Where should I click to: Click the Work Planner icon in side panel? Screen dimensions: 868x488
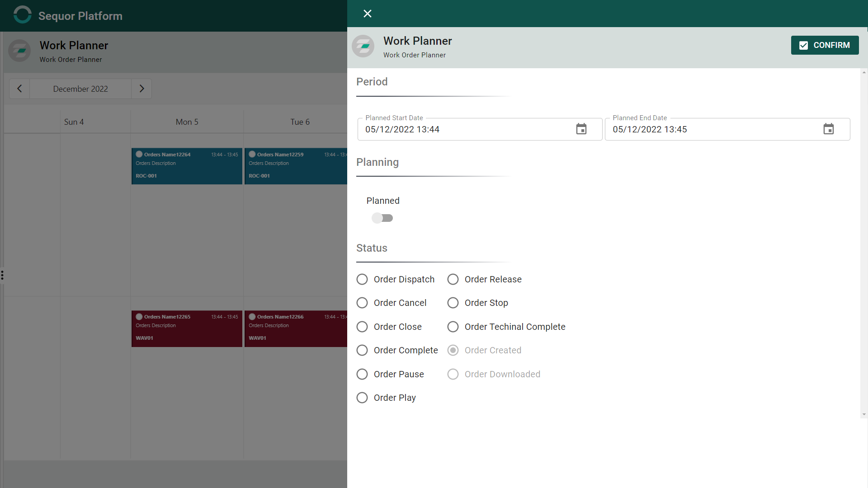(363, 46)
